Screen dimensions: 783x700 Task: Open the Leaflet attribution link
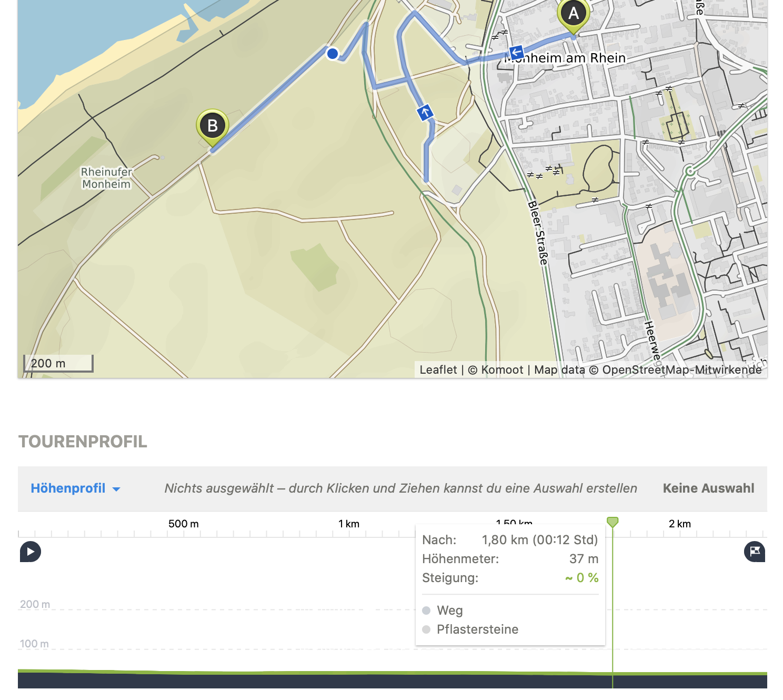[x=438, y=370]
